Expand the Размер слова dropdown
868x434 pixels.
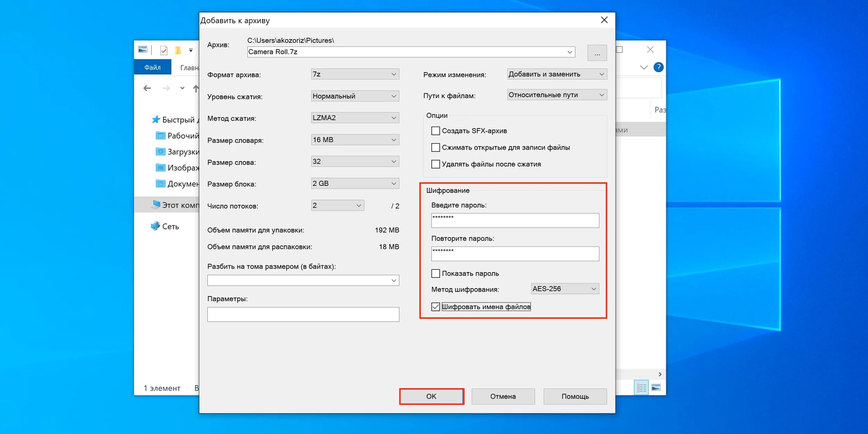point(355,161)
